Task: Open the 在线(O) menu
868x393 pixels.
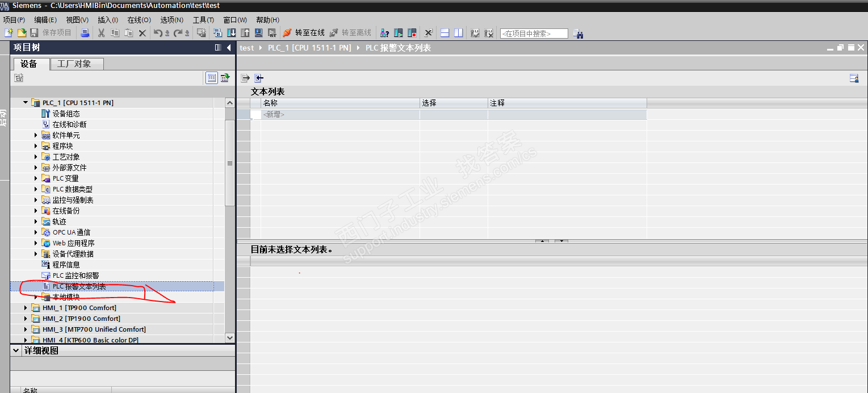Action: coord(139,20)
